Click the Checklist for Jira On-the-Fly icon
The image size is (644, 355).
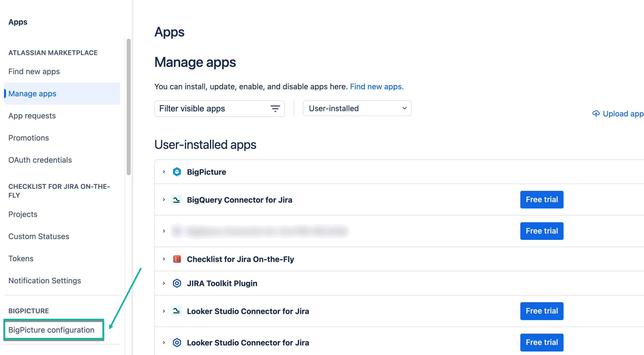[177, 259]
